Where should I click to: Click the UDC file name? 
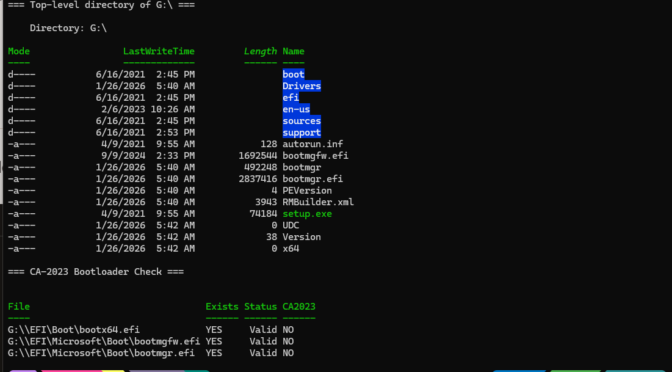click(x=291, y=225)
